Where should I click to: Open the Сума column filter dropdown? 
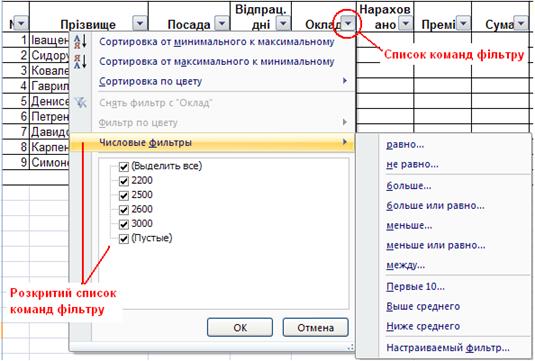pos(521,24)
